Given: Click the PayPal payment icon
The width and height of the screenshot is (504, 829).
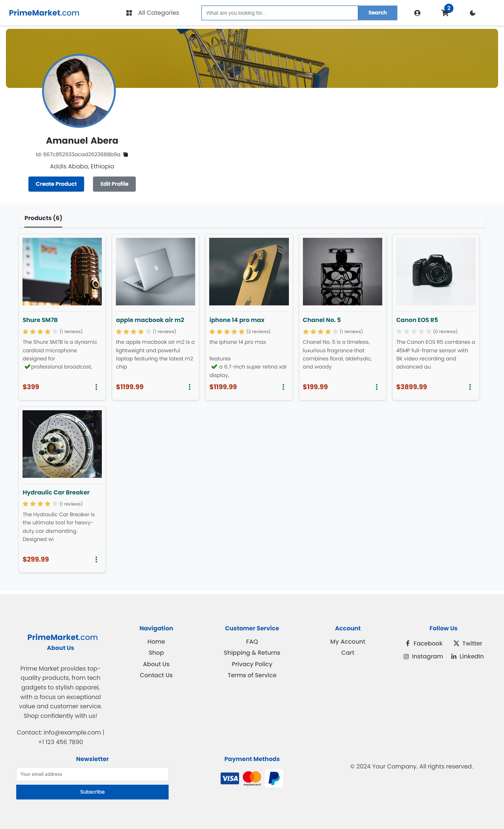Looking at the screenshot, I should pos(274,778).
